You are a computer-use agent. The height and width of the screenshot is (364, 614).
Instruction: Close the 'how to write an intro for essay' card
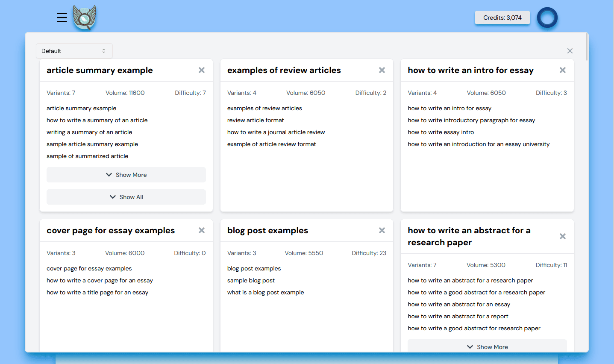coord(562,70)
